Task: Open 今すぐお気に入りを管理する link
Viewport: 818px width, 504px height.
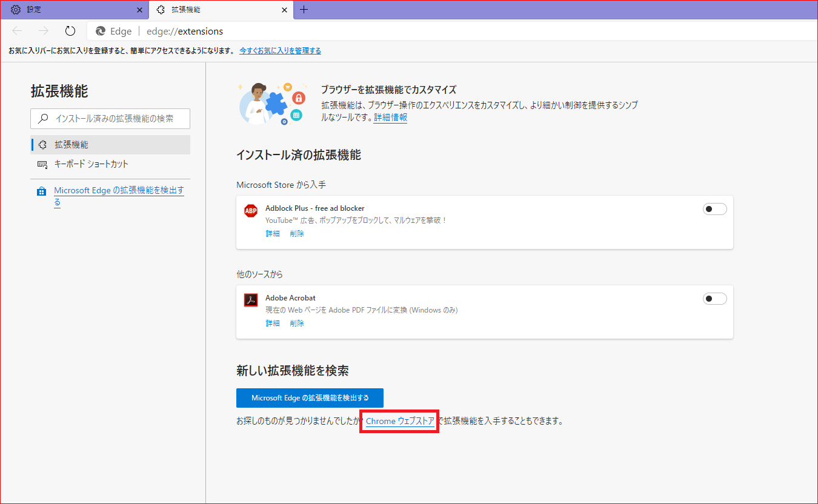Action: (280, 51)
